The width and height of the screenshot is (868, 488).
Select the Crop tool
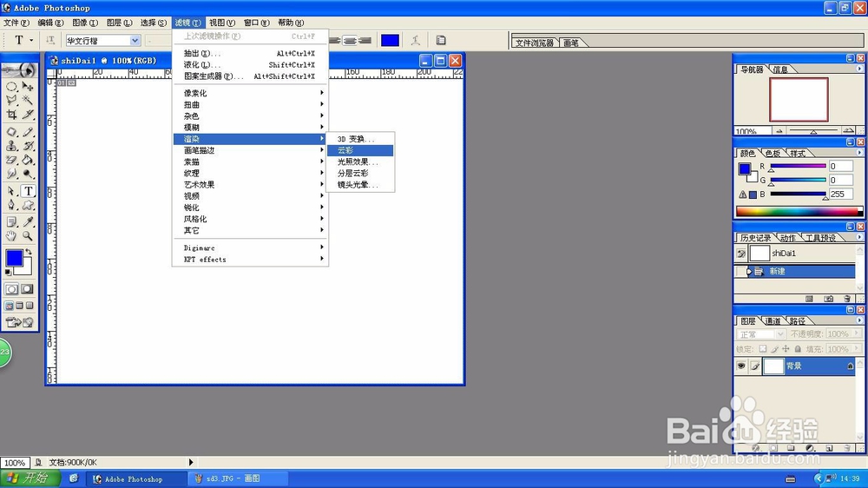11,114
